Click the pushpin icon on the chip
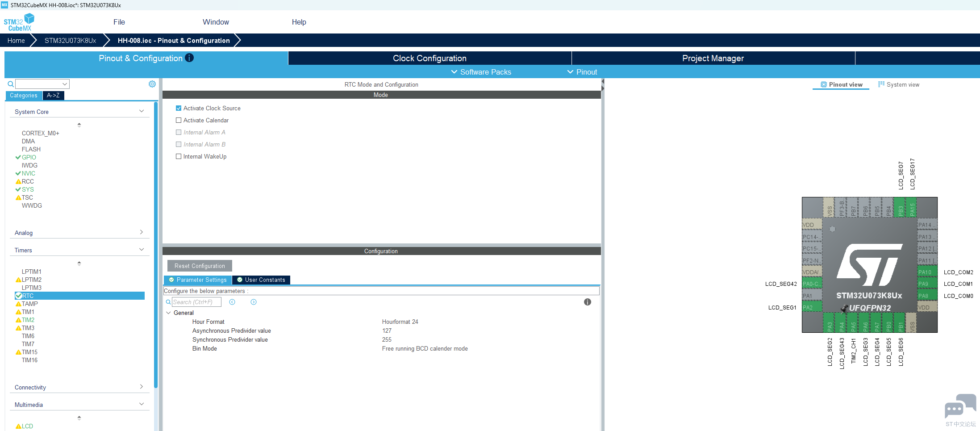Image resolution: width=980 pixels, height=431 pixels. click(844, 309)
